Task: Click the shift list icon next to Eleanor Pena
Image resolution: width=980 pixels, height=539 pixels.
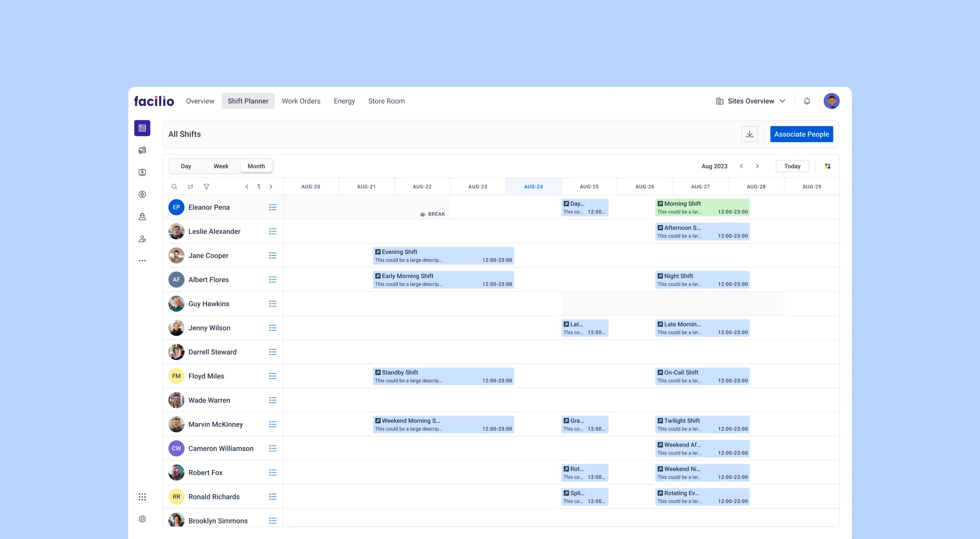Action: coord(273,207)
